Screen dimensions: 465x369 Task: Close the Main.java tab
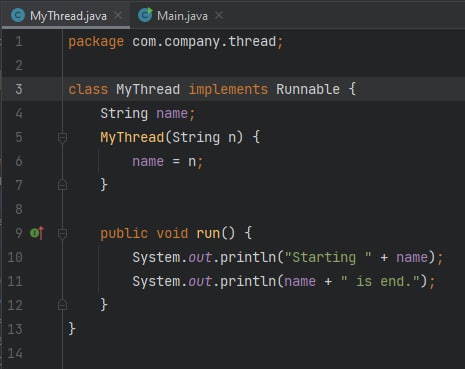(x=219, y=15)
